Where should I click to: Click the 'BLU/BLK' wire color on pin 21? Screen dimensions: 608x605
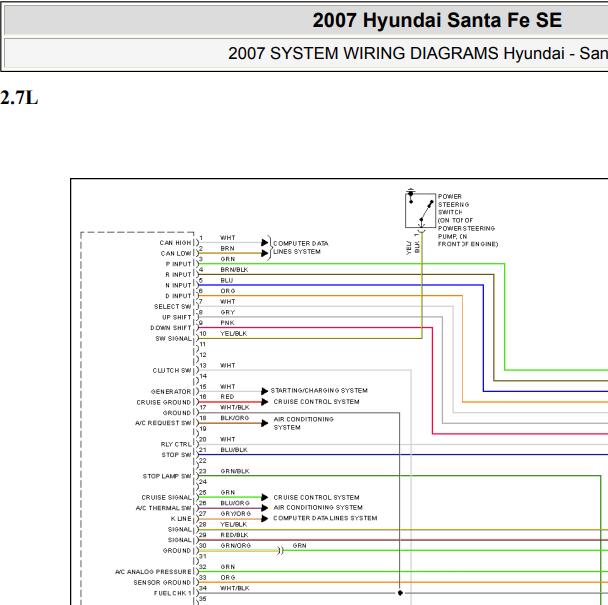click(x=234, y=450)
